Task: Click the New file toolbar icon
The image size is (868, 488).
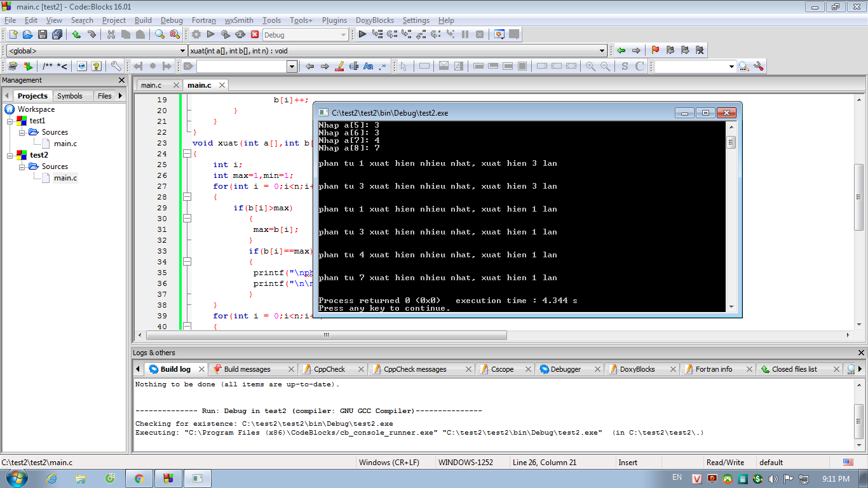Action: [12, 34]
